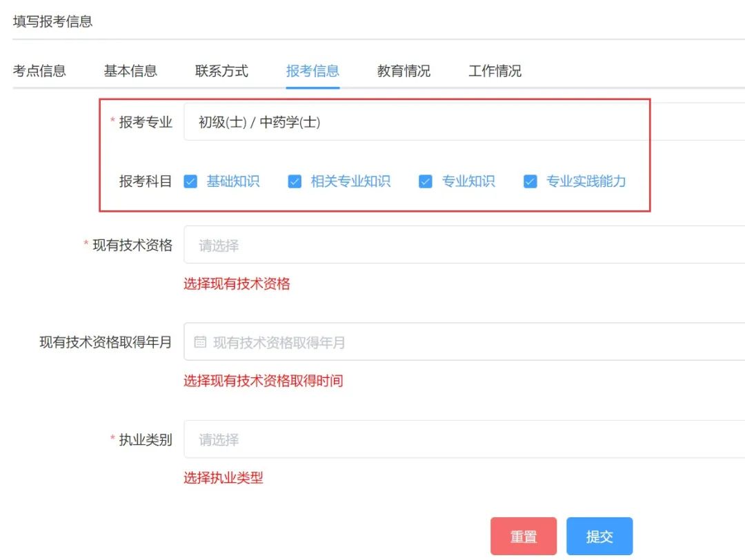The height and width of the screenshot is (560, 745).
Task: Click the 提交 submit button
Action: tap(599, 535)
